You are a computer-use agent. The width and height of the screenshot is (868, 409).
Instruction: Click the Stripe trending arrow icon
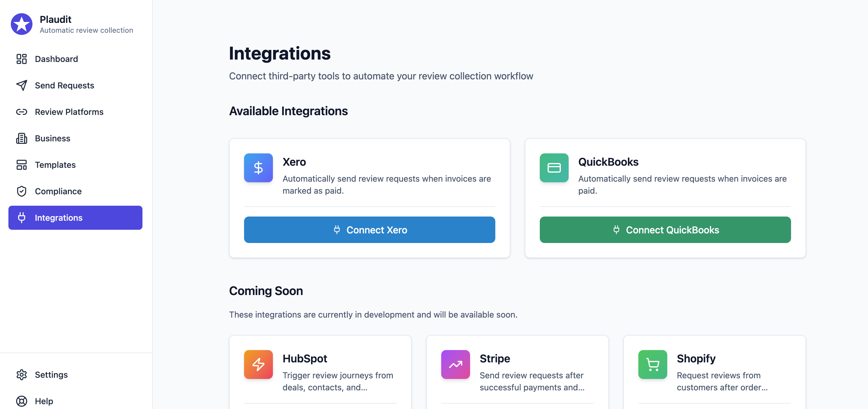[455, 364]
